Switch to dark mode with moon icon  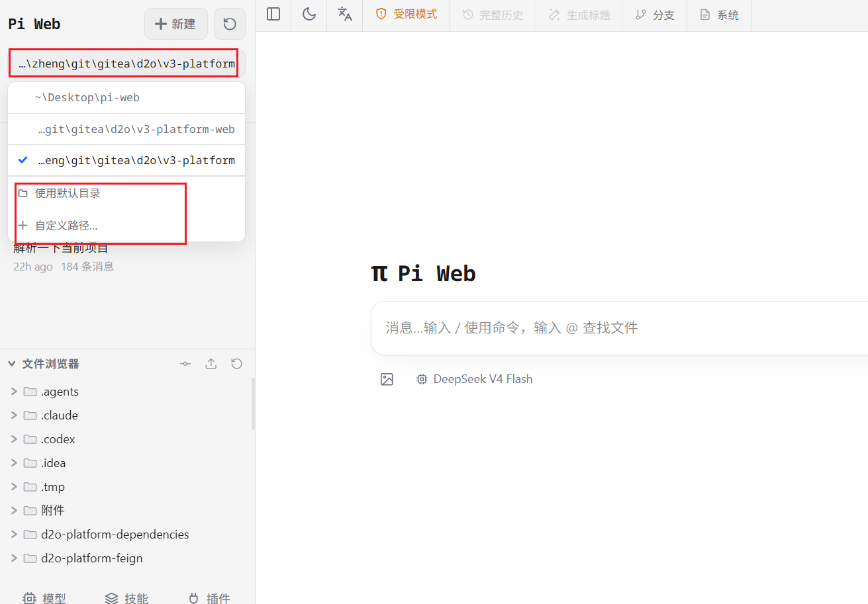pos(309,15)
